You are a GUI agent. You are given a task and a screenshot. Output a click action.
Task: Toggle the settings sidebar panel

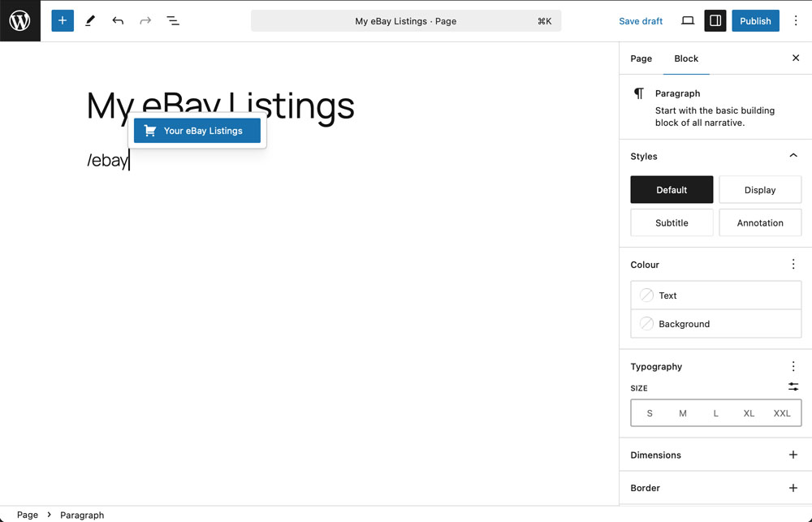tap(715, 21)
